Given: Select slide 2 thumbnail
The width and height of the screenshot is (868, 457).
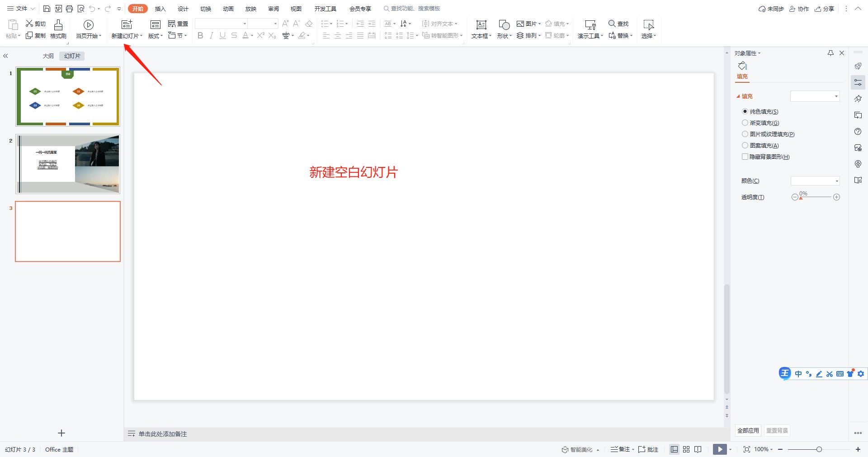Looking at the screenshot, I should point(68,164).
